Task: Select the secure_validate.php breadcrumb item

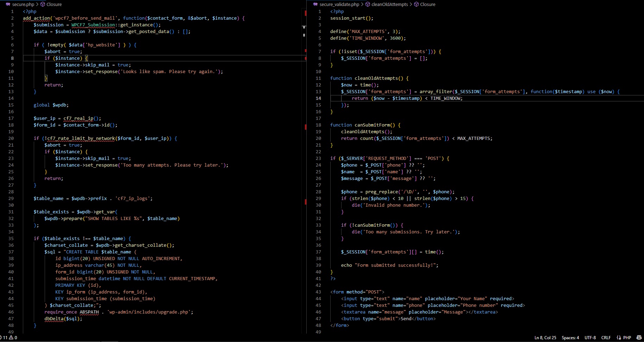Action: click(339, 4)
